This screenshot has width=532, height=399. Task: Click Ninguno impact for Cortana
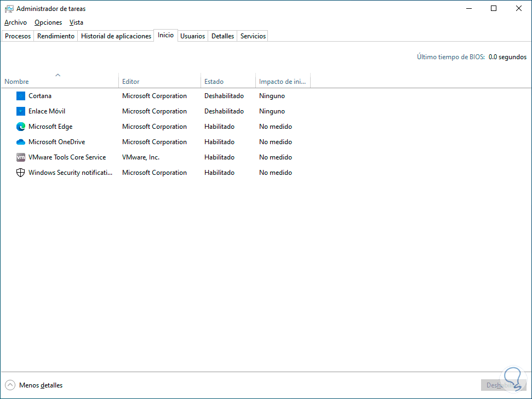point(272,96)
